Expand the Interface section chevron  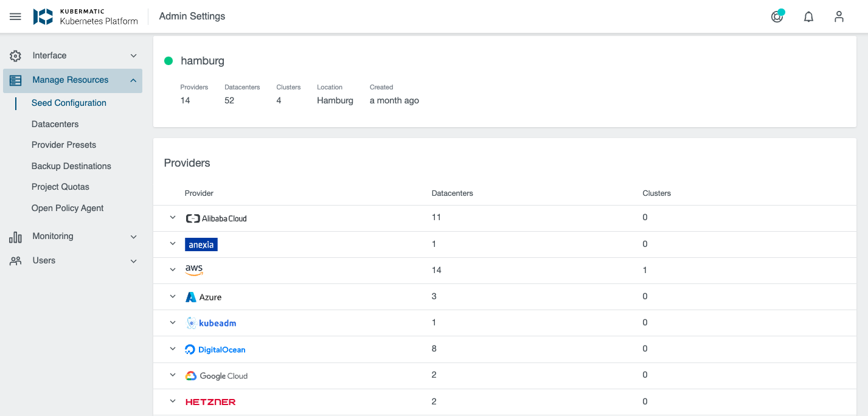point(133,56)
